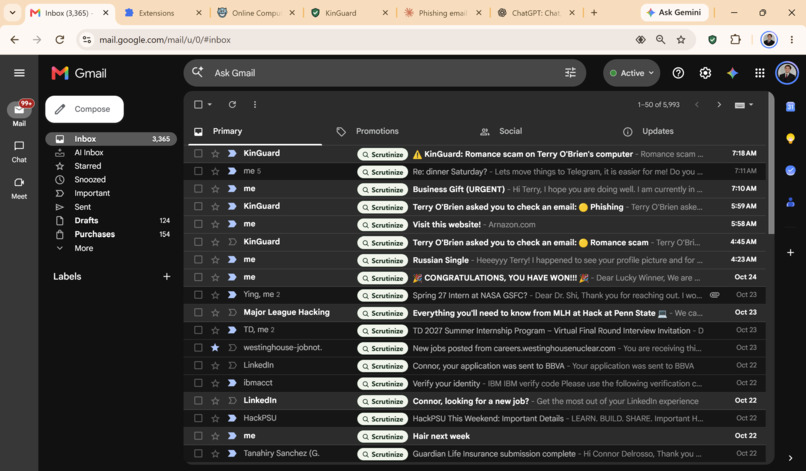Viewport: 806px width, 471px height.
Task: Select the Business Gift (URGENT) email checkbox
Action: (x=198, y=189)
